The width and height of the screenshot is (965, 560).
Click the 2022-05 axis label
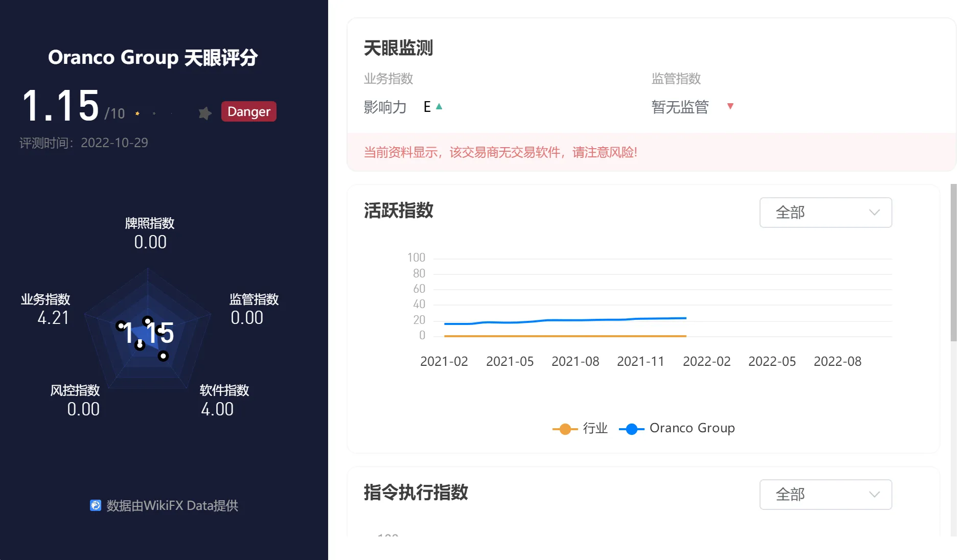point(772,361)
